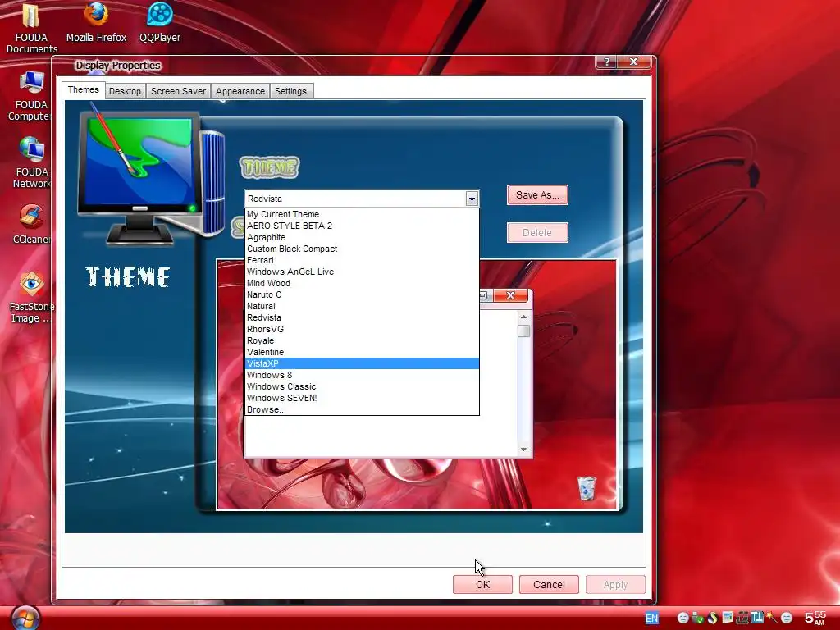The image size is (840, 630).
Task: Click the EN language indicator
Action: (652, 618)
